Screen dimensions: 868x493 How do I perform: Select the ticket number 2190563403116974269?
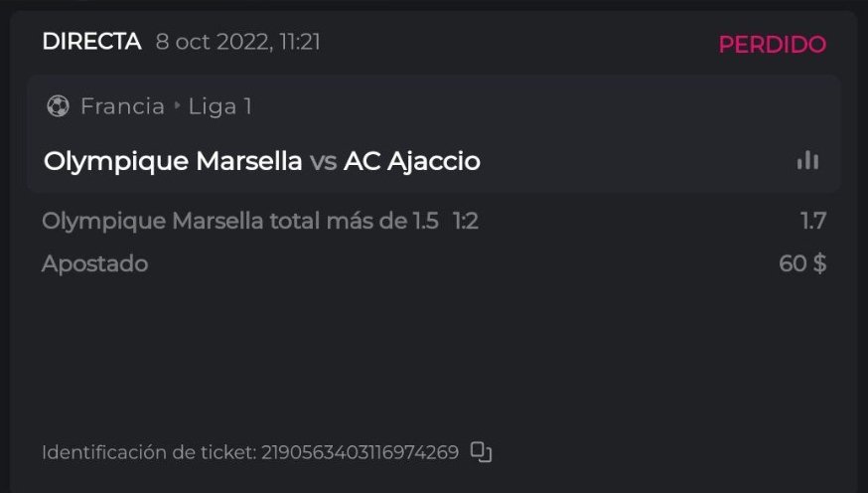click(360, 453)
